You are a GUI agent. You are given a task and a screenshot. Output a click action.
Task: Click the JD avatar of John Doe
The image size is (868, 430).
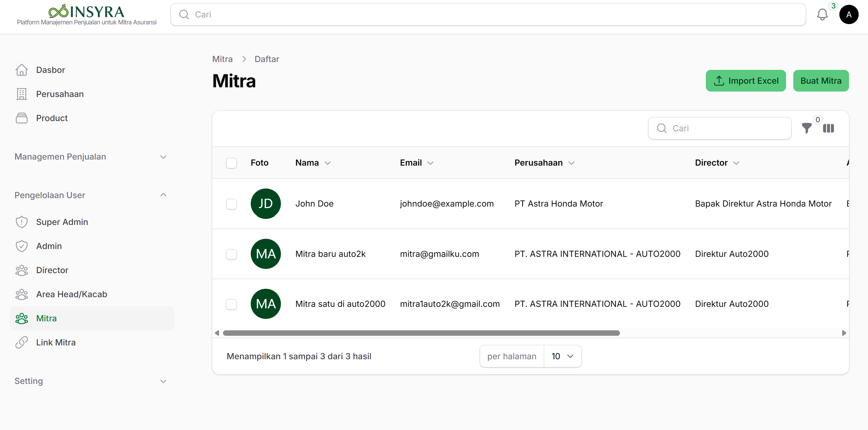(x=266, y=204)
